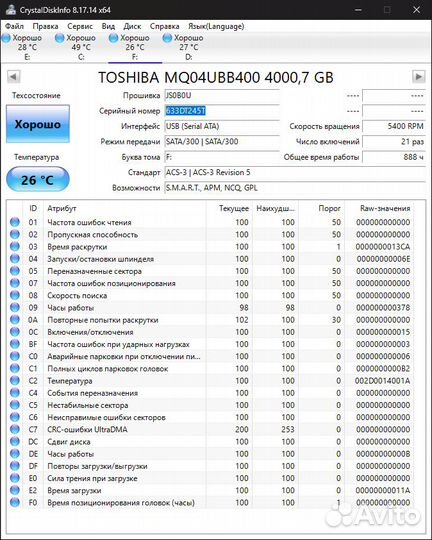
Task: Select disk E: tab at 28 °C
Action: click(x=27, y=47)
